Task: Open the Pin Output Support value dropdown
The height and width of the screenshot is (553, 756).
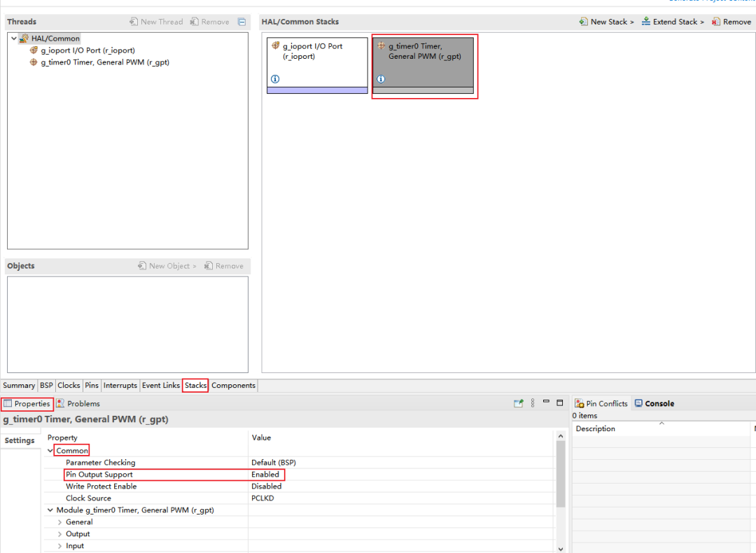Action: pyautogui.click(x=265, y=475)
